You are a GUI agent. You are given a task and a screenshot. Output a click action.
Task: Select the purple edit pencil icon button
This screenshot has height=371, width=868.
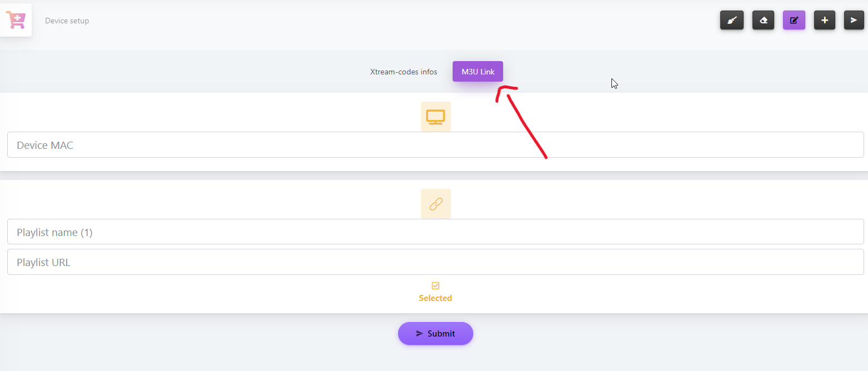pos(794,21)
